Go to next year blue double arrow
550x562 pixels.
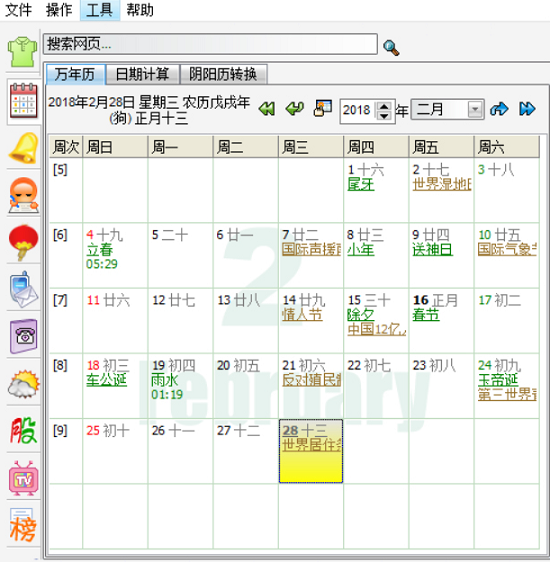click(x=527, y=109)
